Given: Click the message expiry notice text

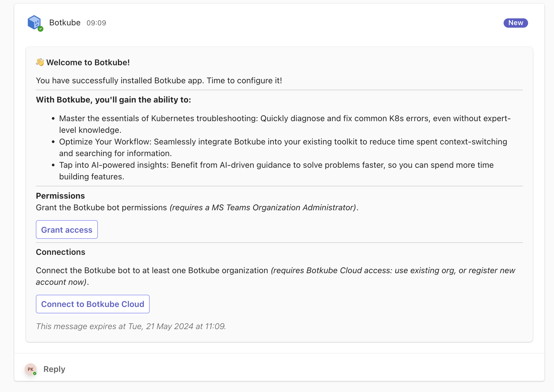Looking at the screenshot, I should tap(131, 326).
